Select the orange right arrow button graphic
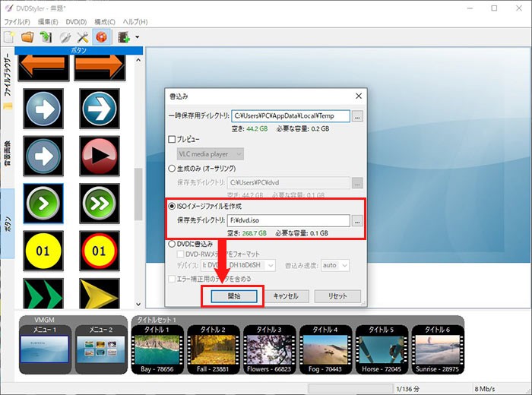This screenshot has height=395, width=532. pos(100,68)
